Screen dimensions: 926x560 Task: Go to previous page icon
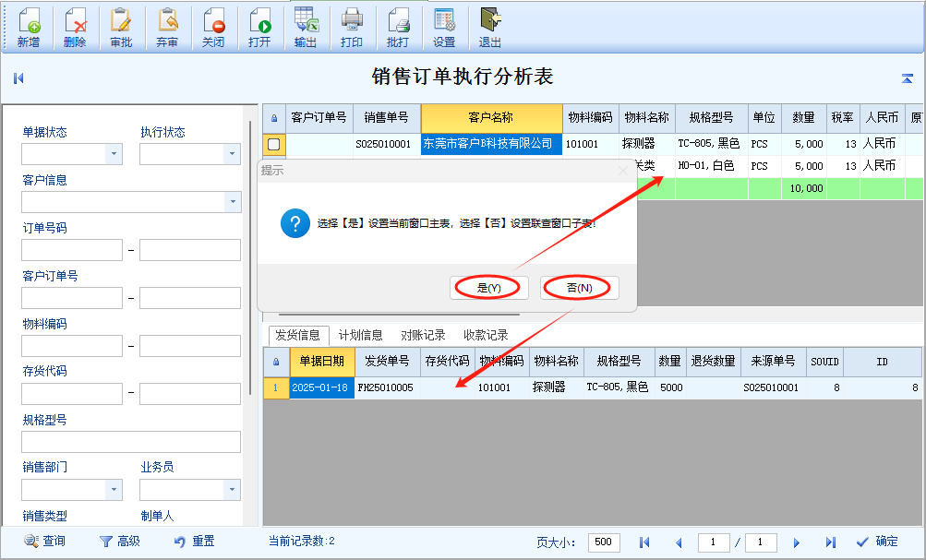(x=679, y=542)
